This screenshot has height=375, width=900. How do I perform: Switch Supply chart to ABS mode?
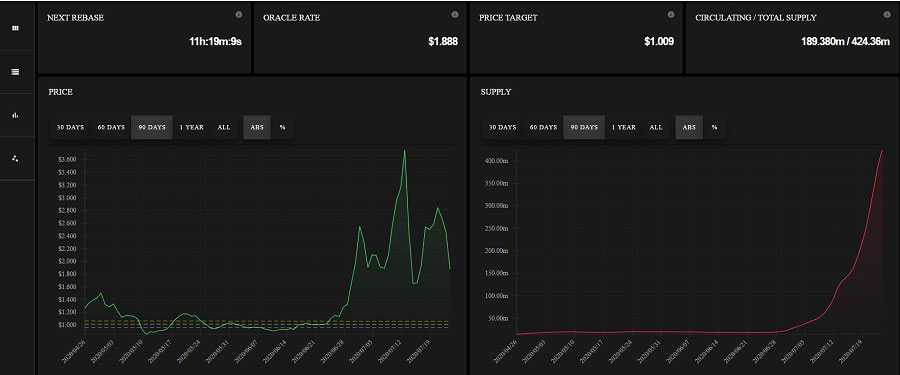[689, 127]
